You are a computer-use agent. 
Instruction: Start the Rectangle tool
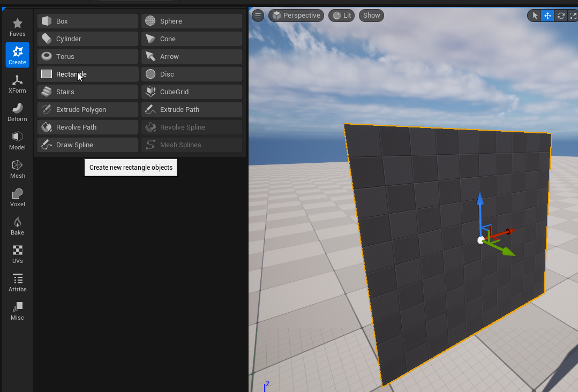pos(88,74)
